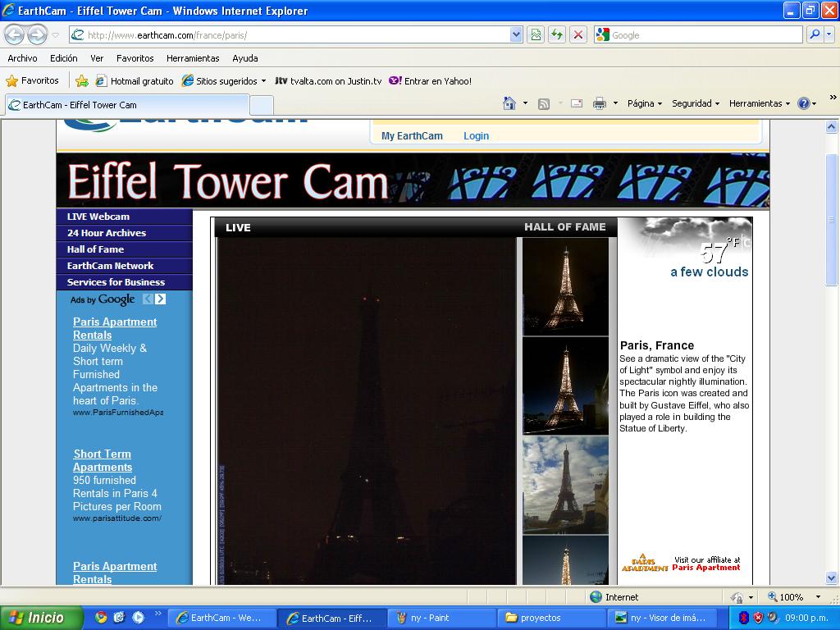The width and height of the screenshot is (840, 630).
Task: Click the browser Back arrow button
Action: click(x=15, y=34)
